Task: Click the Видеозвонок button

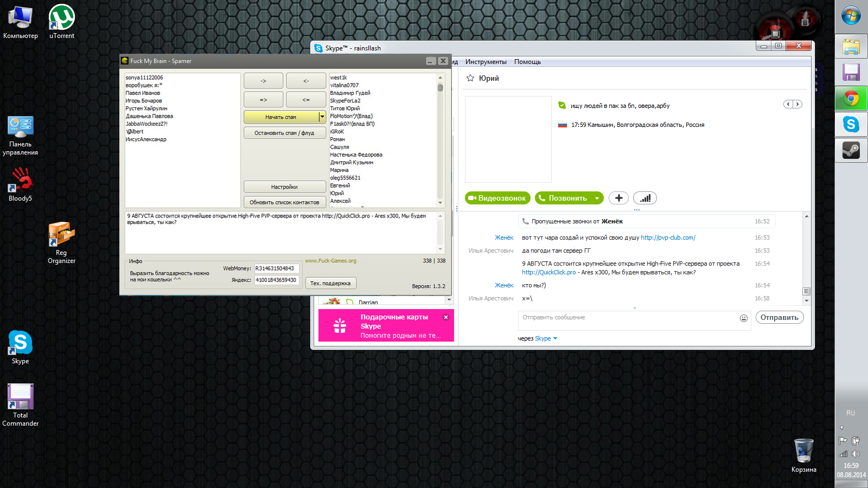Action: pyautogui.click(x=497, y=198)
